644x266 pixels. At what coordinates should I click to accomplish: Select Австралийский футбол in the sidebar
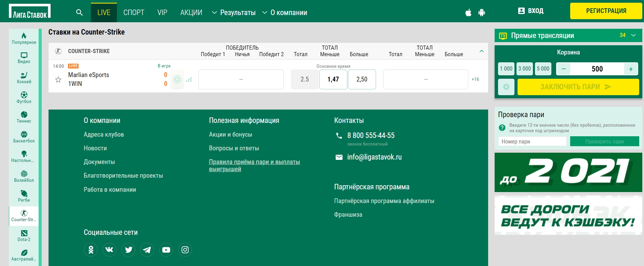tap(24, 255)
